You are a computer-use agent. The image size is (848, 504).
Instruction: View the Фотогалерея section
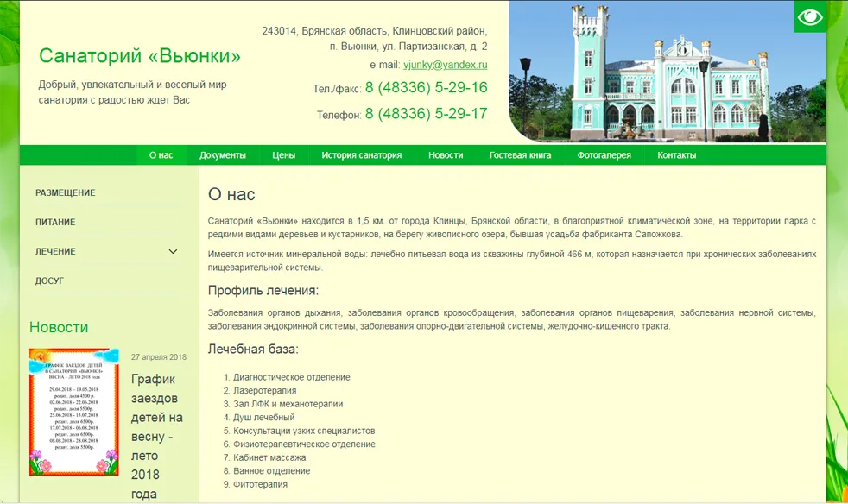coord(604,155)
